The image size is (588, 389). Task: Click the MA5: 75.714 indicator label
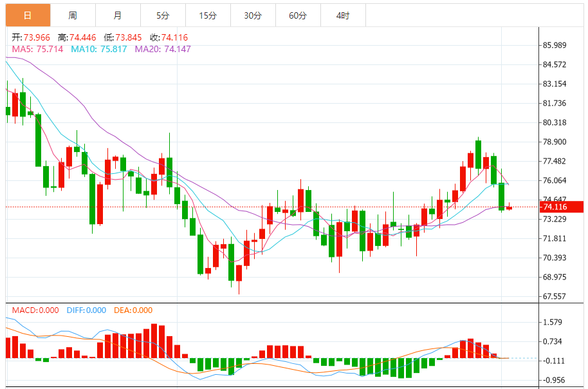[37, 49]
